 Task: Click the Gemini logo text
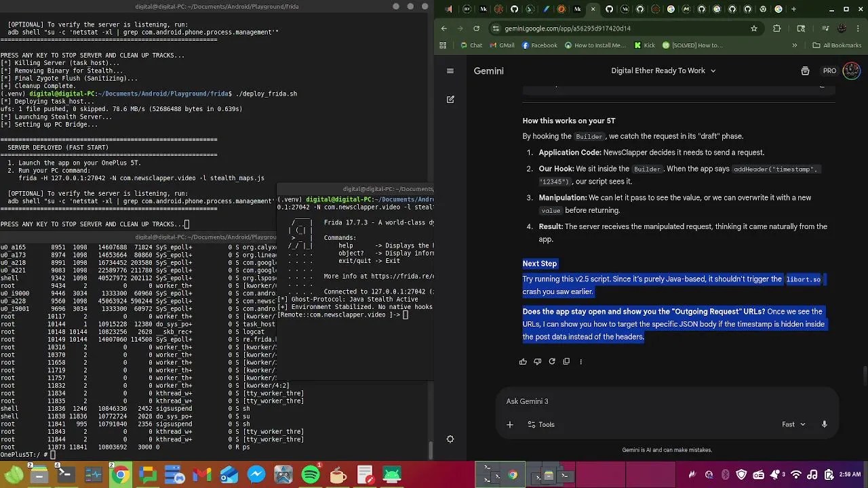[x=488, y=70]
